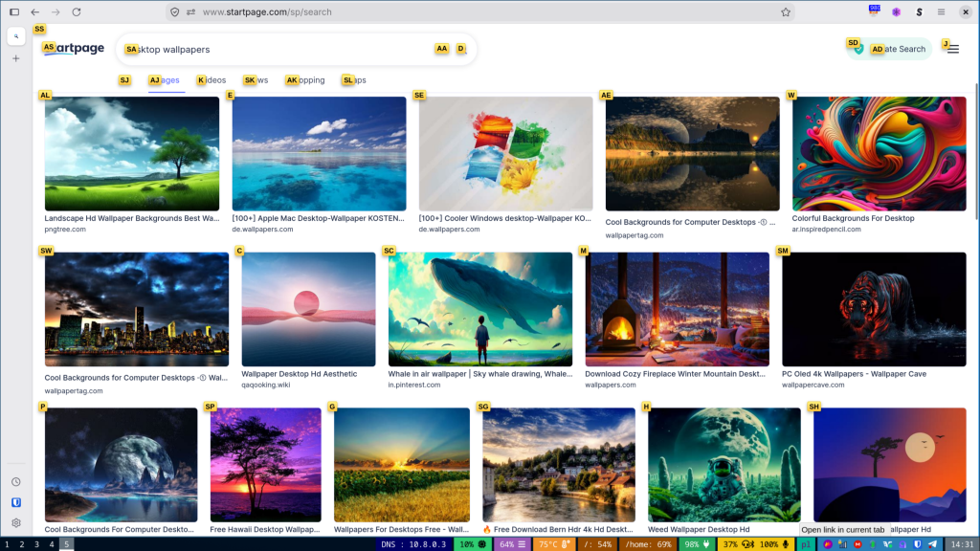This screenshot has height=551, width=980.
Task: Click wallpapercave.com source link
Action: coord(813,385)
